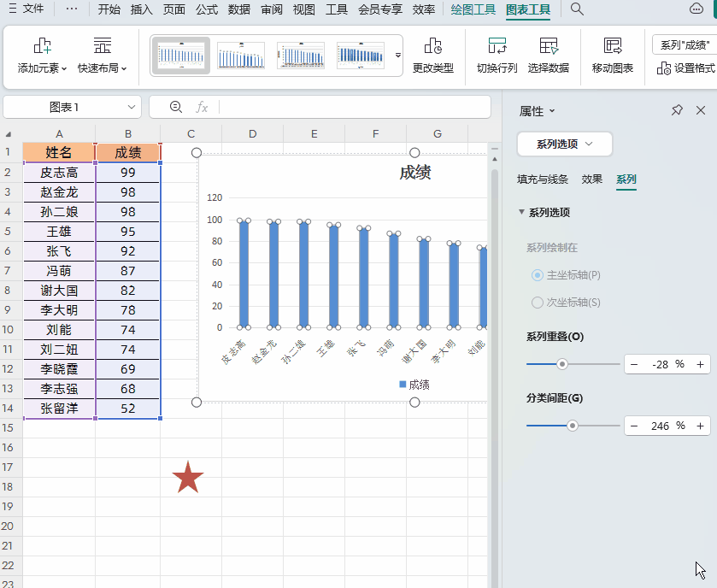
Task: Open 添加元素 dropdown
Action: [x=42, y=56]
